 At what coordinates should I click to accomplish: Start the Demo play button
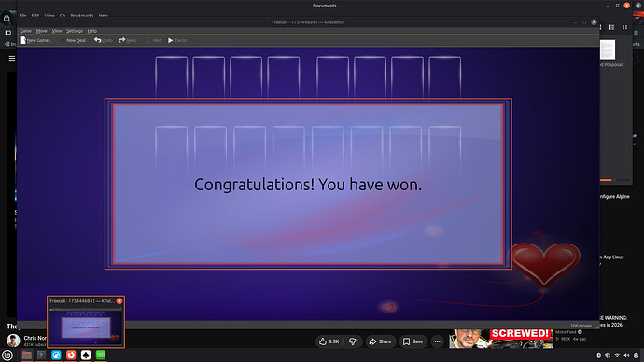coord(177,40)
